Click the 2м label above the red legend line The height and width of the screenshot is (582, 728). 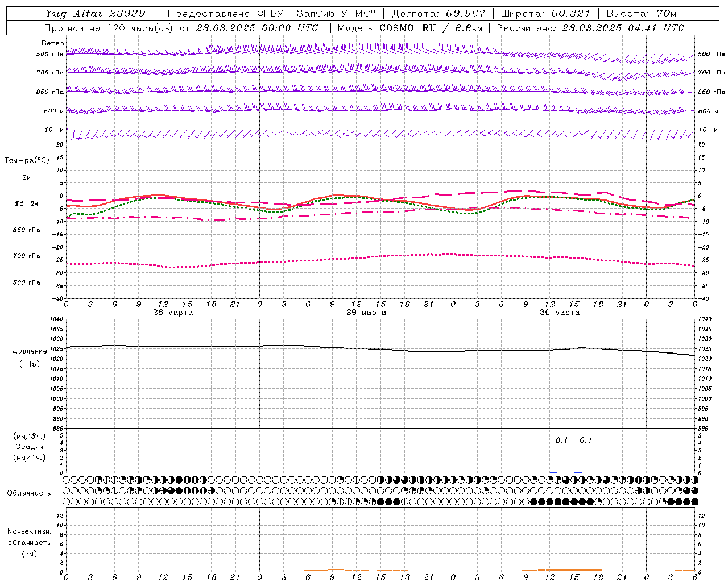[27, 177]
